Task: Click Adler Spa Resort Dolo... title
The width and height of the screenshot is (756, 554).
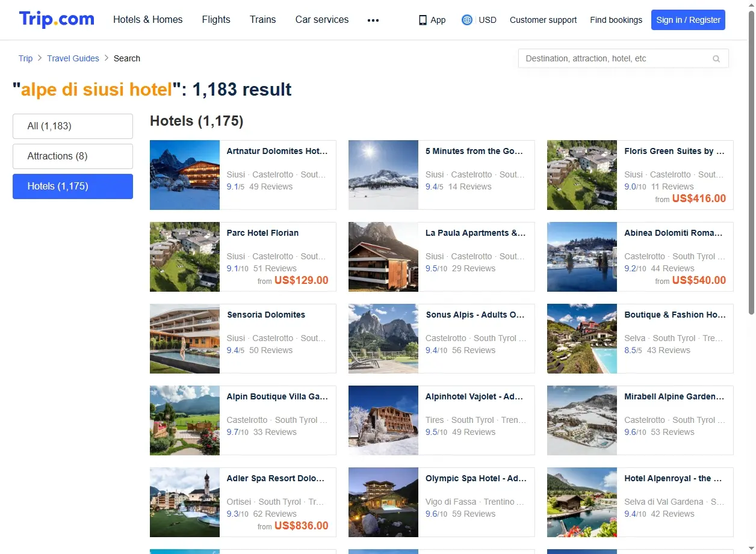Action: click(275, 478)
